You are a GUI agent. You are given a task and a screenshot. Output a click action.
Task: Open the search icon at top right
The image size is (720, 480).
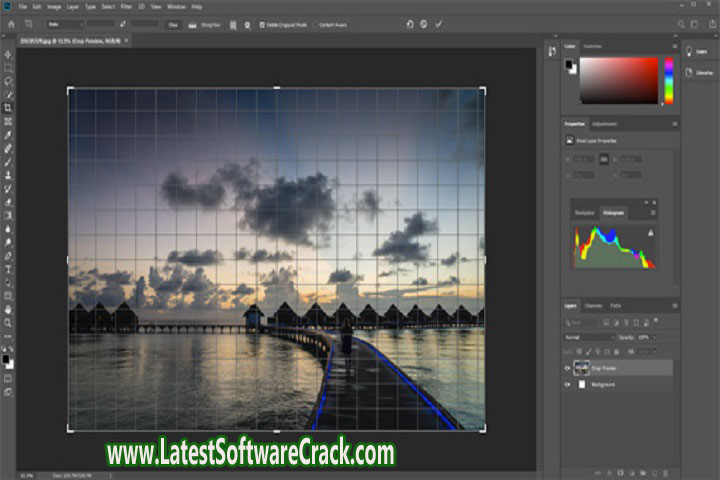click(x=681, y=24)
